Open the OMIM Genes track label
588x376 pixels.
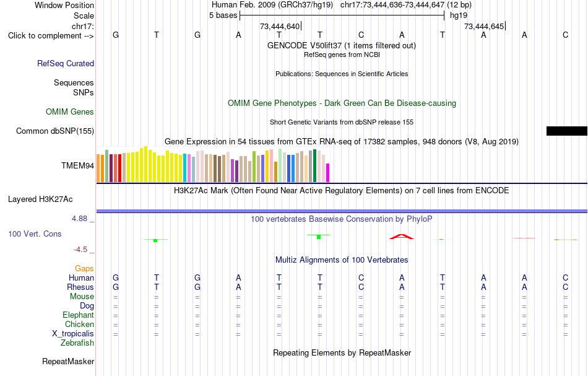point(69,112)
